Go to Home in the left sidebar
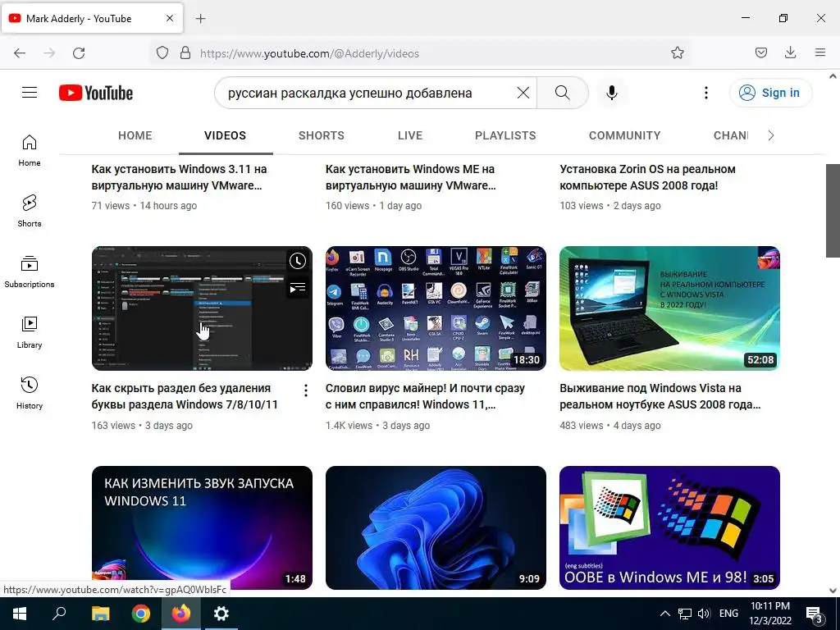Image resolution: width=840 pixels, height=630 pixels. pyautogui.click(x=30, y=151)
